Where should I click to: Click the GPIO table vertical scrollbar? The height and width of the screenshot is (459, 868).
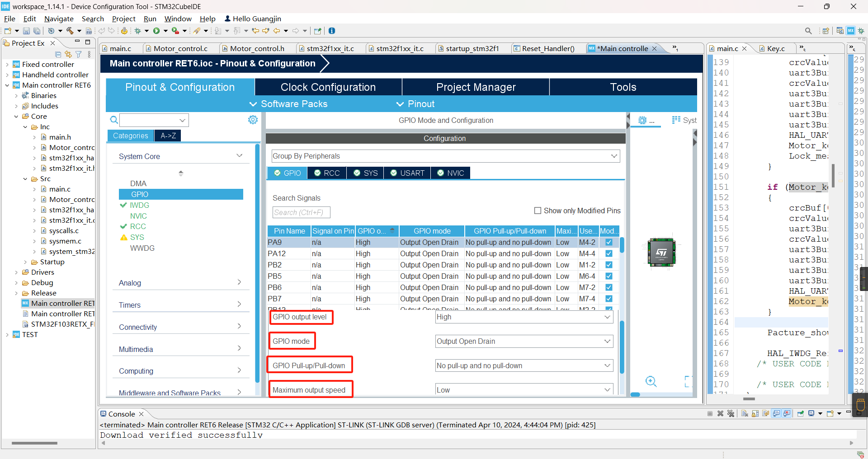click(x=622, y=245)
